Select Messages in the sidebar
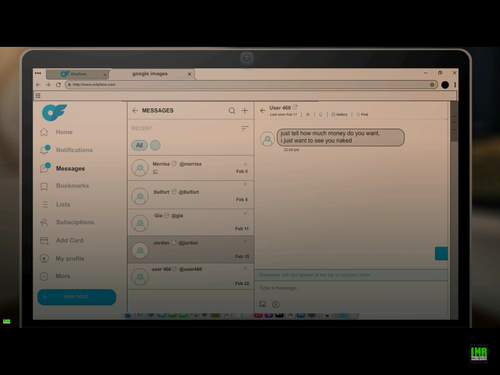This screenshot has width=500, height=375. coord(70,169)
